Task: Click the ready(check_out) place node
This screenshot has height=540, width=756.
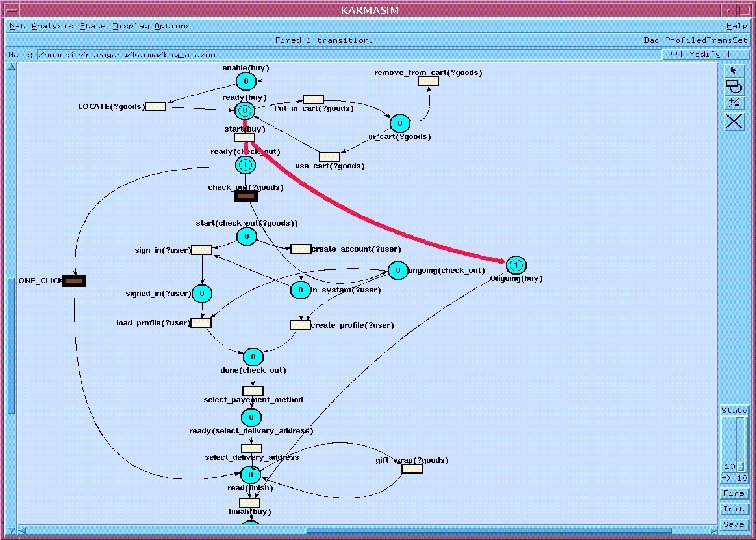Action: coord(245,165)
